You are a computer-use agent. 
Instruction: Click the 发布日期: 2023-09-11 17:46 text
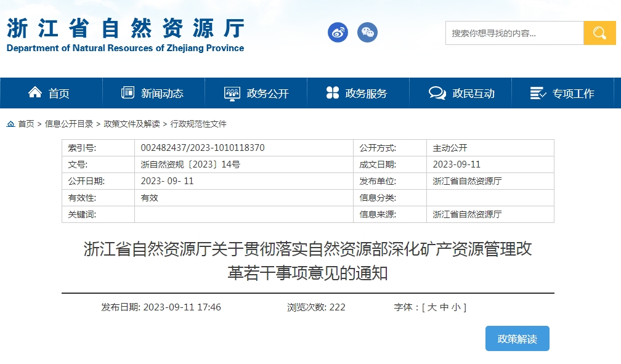(161, 307)
